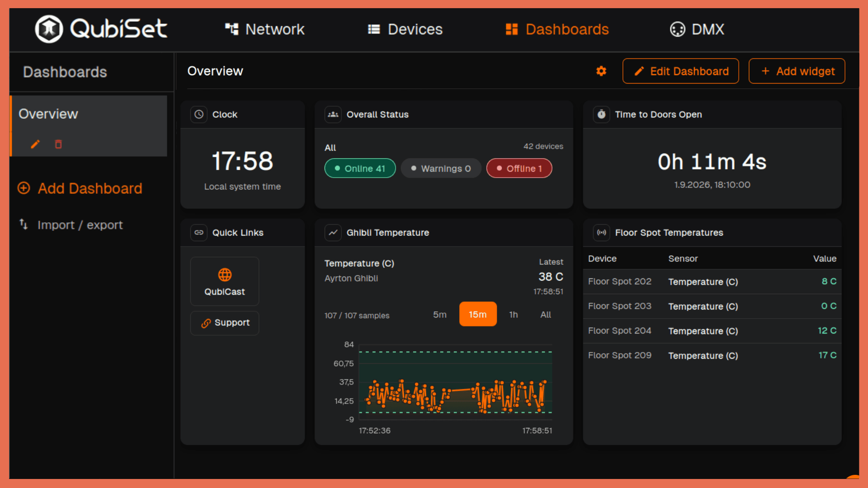The width and height of the screenshot is (868, 488).
Task: Click the 1.9.2026, 18:10:00 target date
Action: (x=712, y=185)
